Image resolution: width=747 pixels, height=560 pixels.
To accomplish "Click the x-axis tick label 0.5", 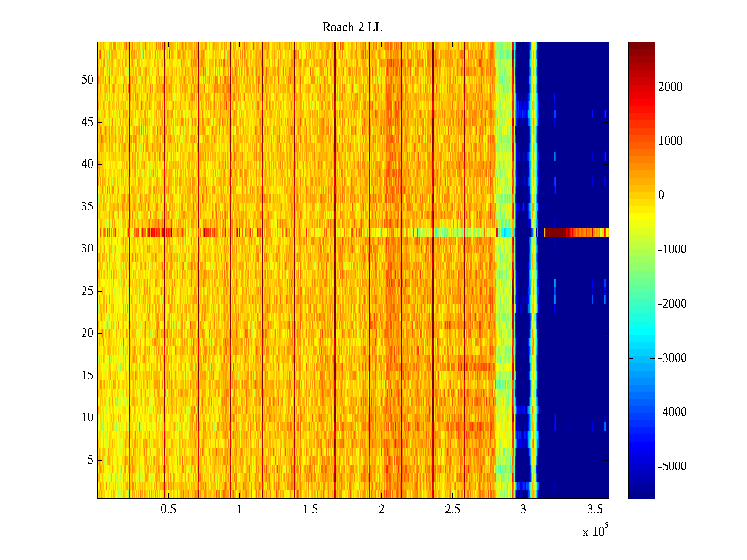I will pos(168,510).
